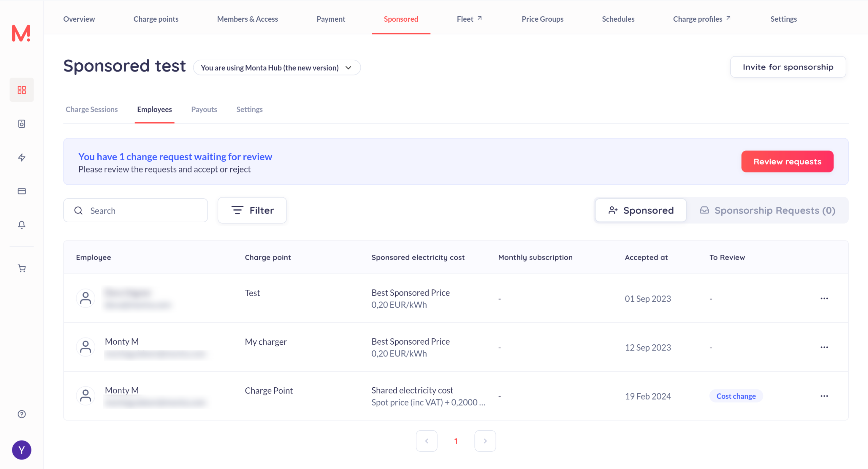This screenshot has width=868, height=469.
Task: Open the lightning bolt charges icon
Action: [x=22, y=158]
